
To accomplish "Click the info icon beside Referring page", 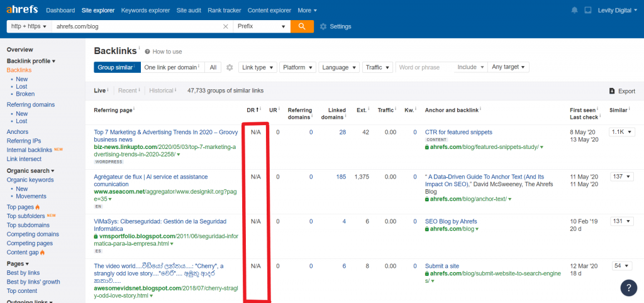I will [x=135, y=109].
